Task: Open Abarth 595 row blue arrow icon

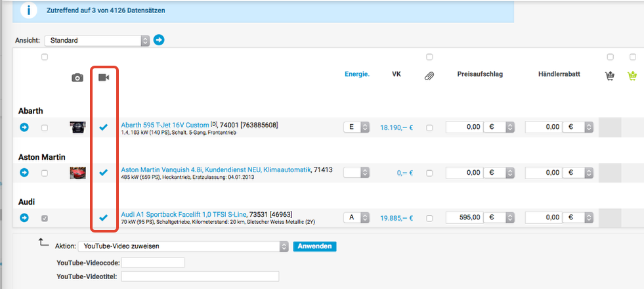Action: pyautogui.click(x=25, y=127)
